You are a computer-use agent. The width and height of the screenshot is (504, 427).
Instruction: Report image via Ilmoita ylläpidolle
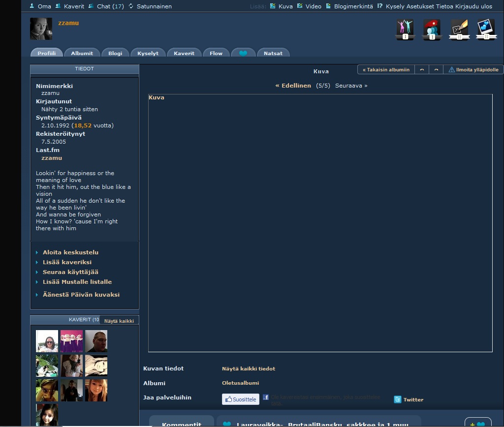coord(473,69)
